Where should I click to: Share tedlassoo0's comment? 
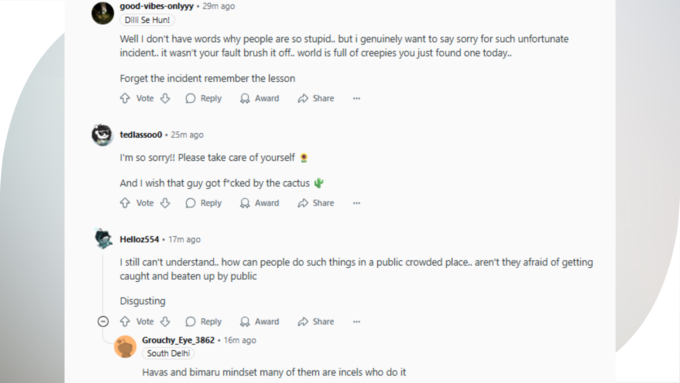pyautogui.click(x=316, y=203)
